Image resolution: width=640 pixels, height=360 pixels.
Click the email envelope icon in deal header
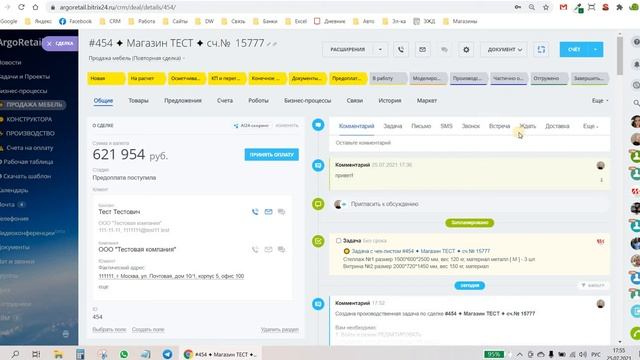tap(422, 49)
